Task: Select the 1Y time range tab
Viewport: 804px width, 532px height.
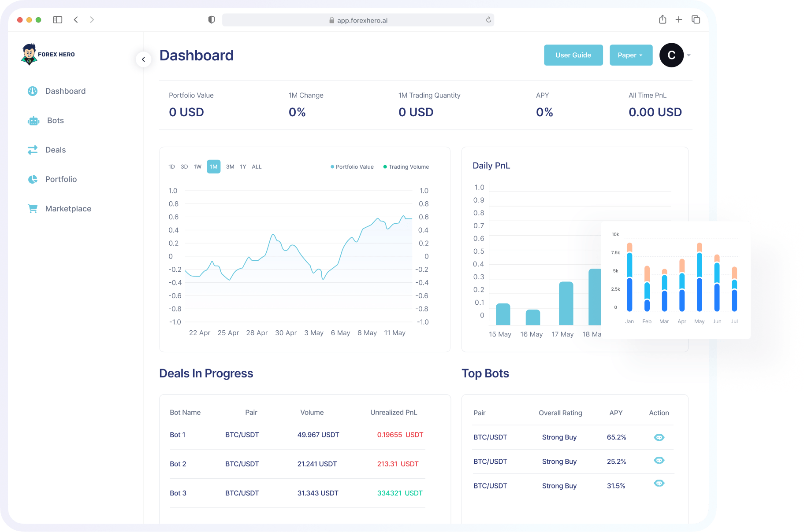Action: 243,166
